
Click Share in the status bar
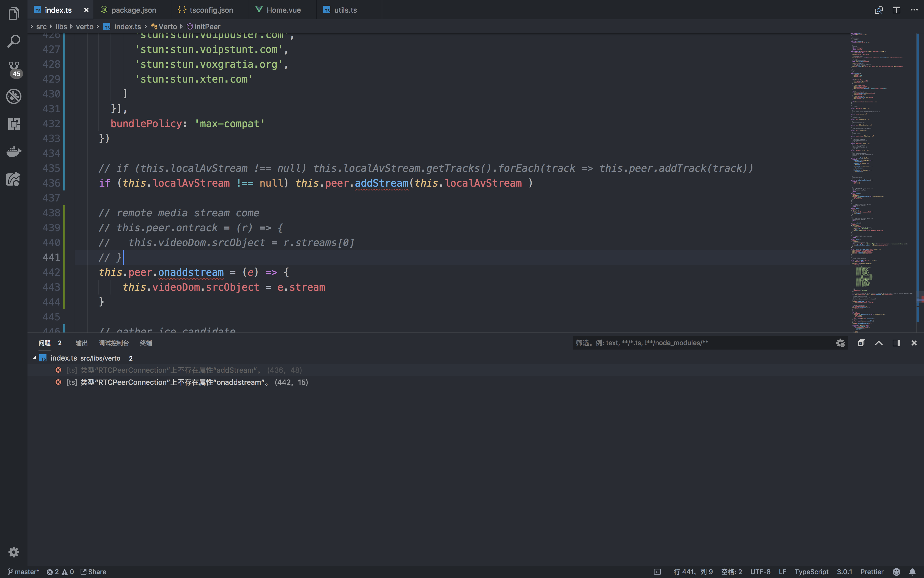point(94,571)
